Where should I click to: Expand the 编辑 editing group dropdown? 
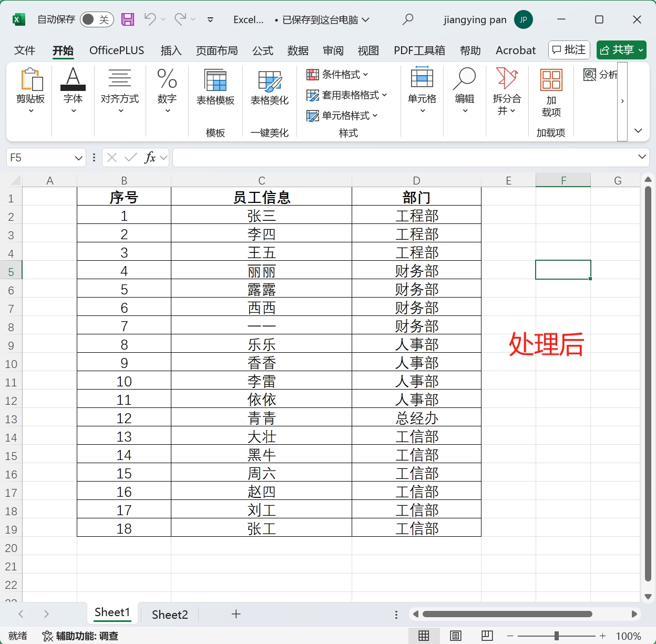tap(464, 111)
